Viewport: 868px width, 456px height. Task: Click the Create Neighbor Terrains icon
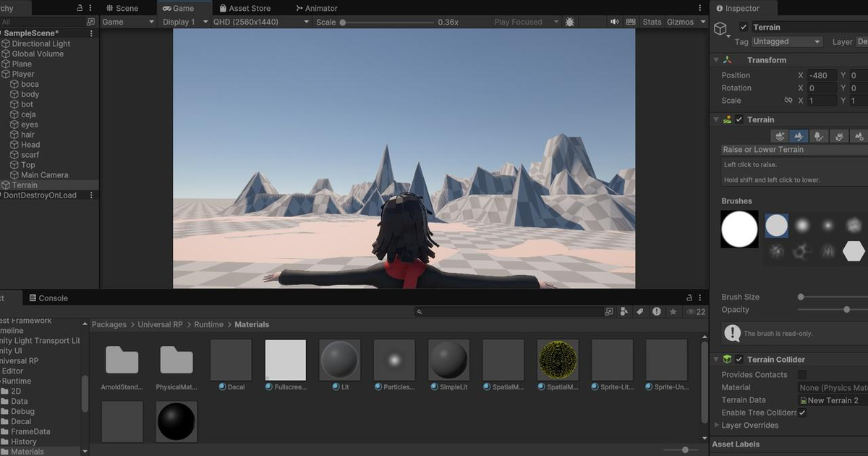[x=780, y=135]
